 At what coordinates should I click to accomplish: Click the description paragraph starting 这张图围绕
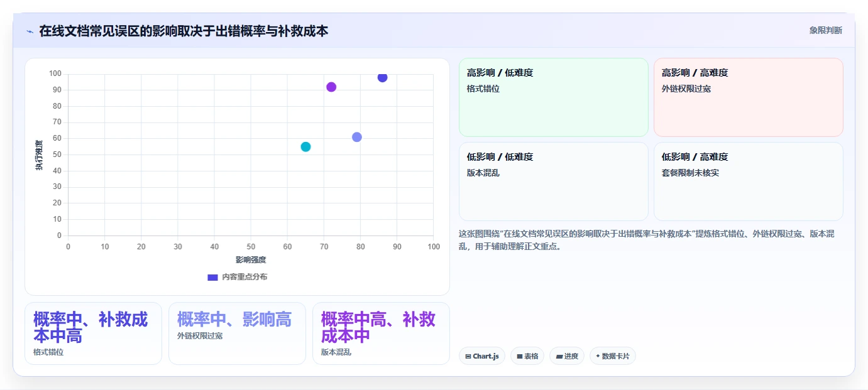(647, 240)
